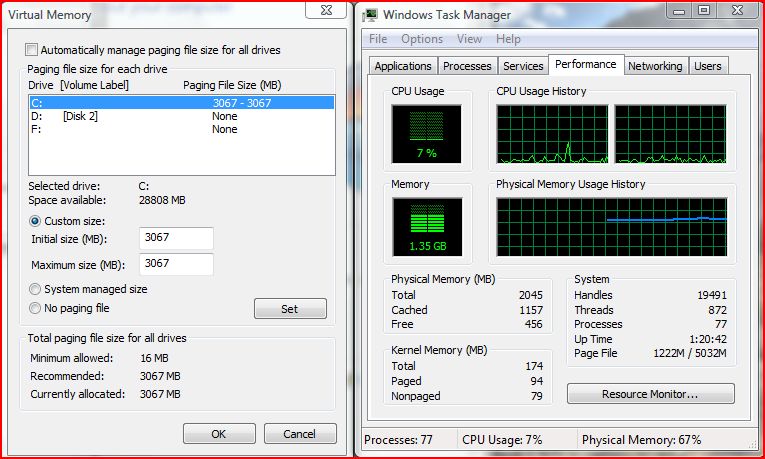765x459 pixels.
Task: Select the Performance tab
Action: 585,64
